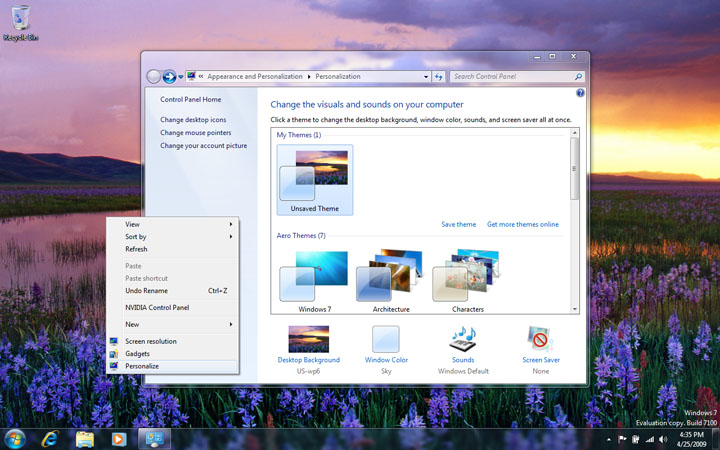This screenshot has width=720, height=450.
Task: Expand the New submenu in context menu
Action: (x=173, y=325)
